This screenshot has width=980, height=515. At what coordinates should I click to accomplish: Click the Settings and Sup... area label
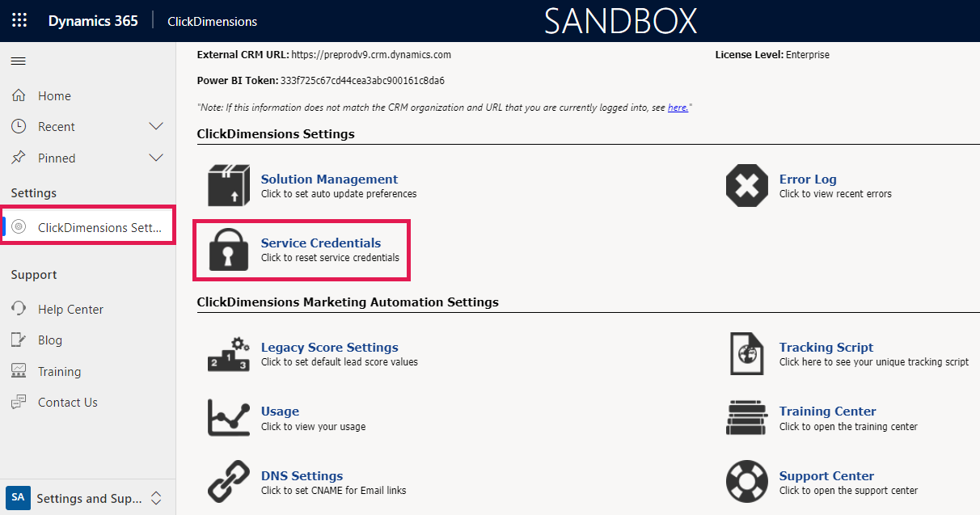[89, 498]
